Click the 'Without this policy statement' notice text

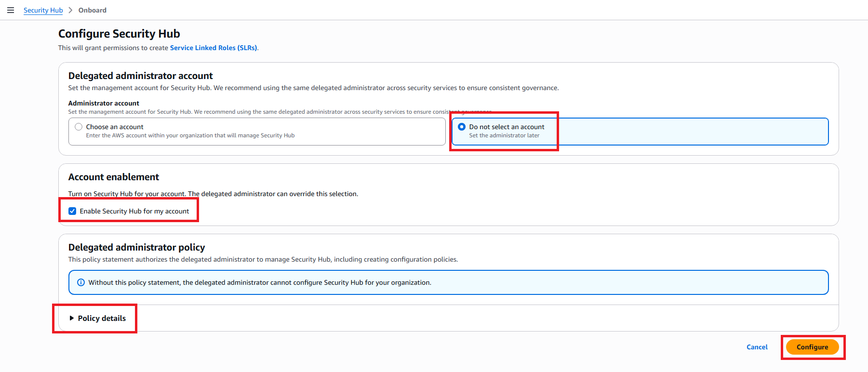pos(260,282)
